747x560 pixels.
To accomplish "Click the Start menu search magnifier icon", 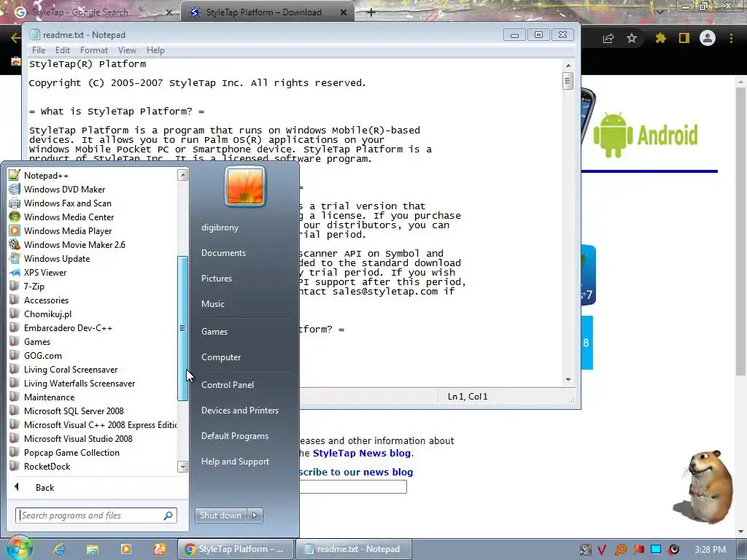I will pos(169,516).
